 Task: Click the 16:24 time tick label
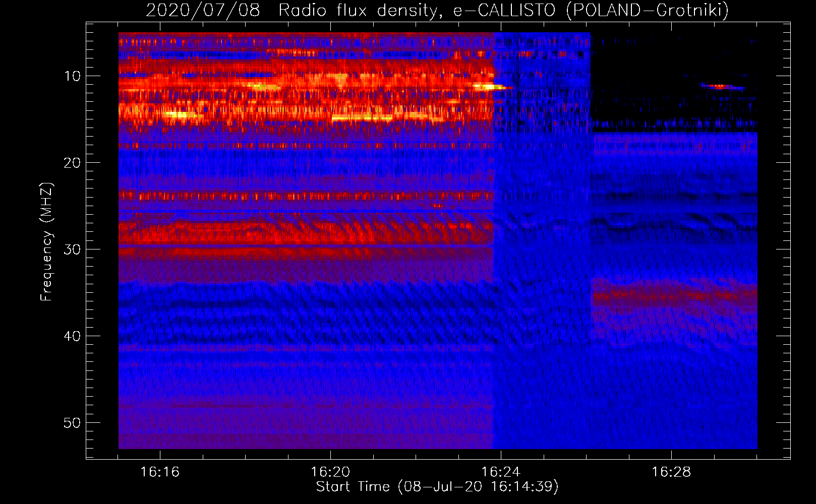coord(501,472)
